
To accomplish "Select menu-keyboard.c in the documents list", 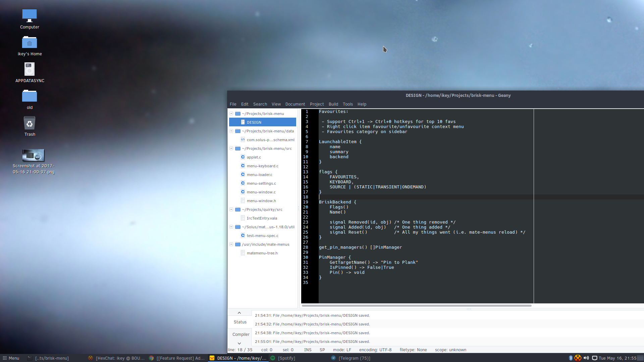I will (262, 166).
